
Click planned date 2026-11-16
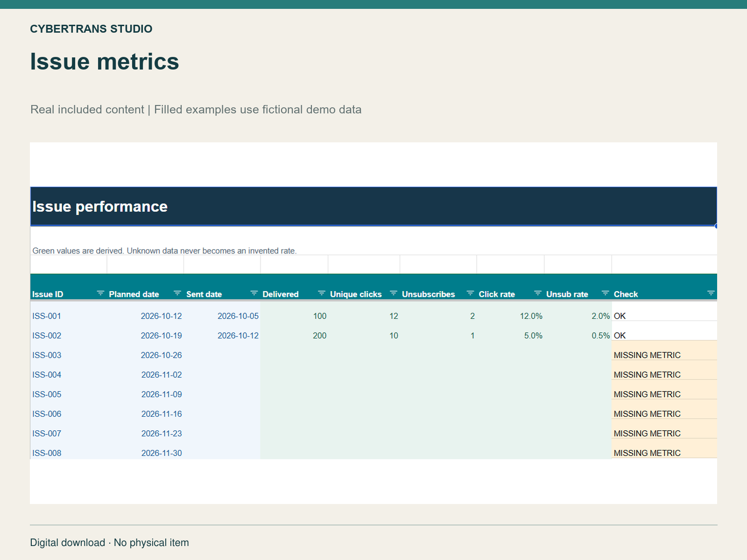(162, 414)
